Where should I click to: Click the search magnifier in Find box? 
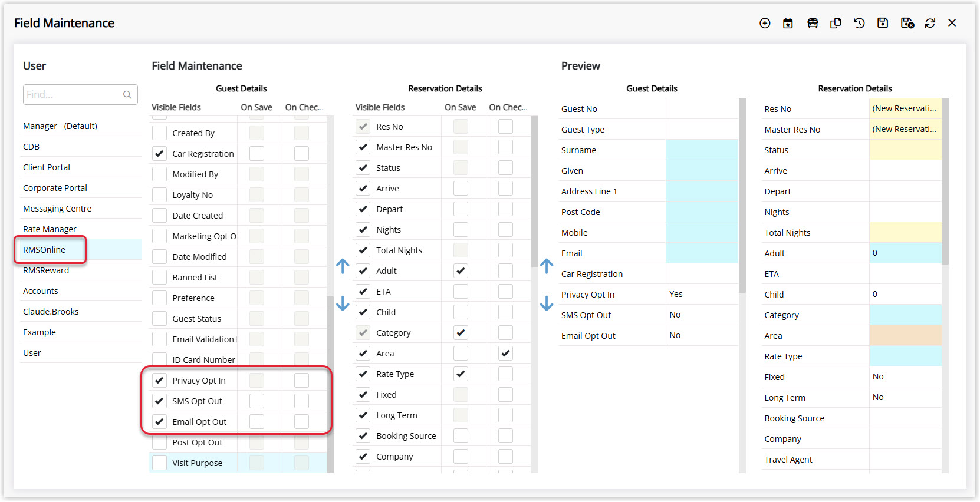[x=127, y=95]
